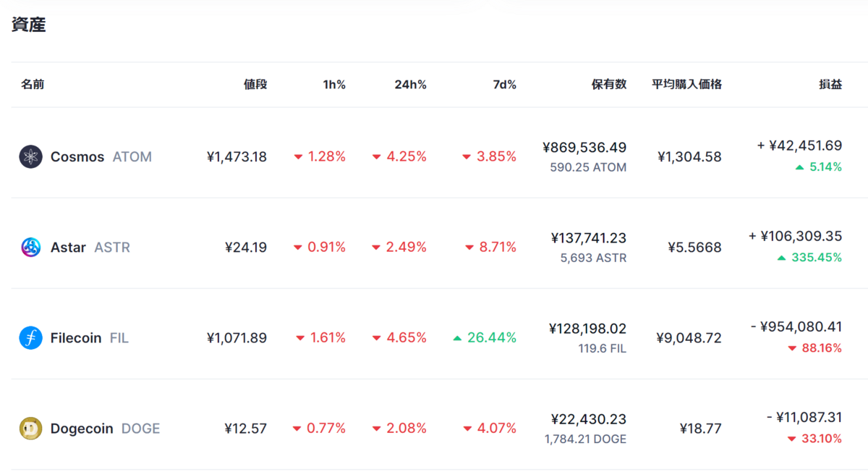Click the red down arrow beside Cosmos 1.28%
The width and height of the screenshot is (868, 472).
point(298,157)
